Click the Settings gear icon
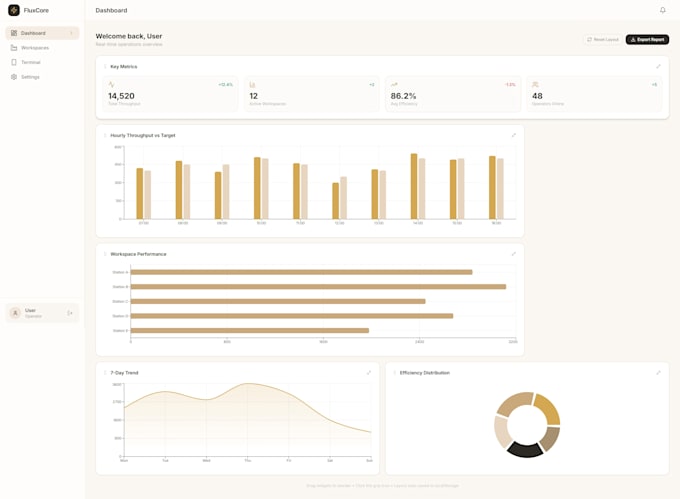 click(x=14, y=77)
